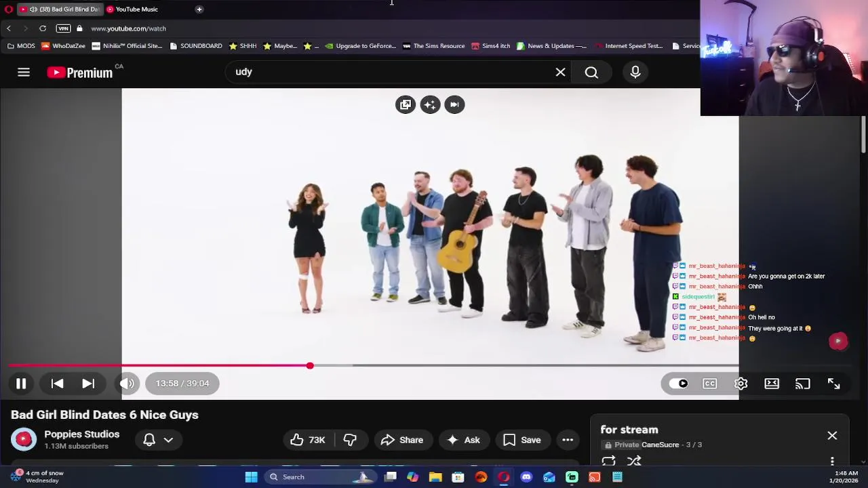Reload the current page
Image resolution: width=868 pixels, height=488 pixels.
(x=43, y=28)
